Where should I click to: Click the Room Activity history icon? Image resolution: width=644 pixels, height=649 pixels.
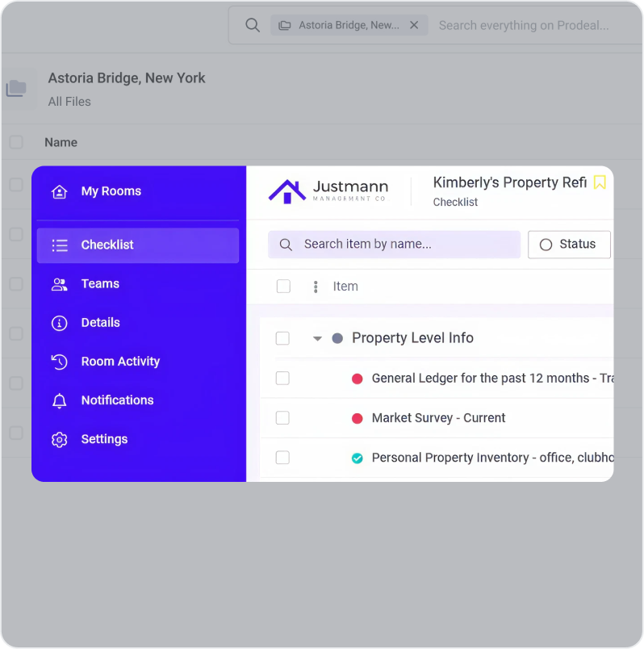[59, 362]
